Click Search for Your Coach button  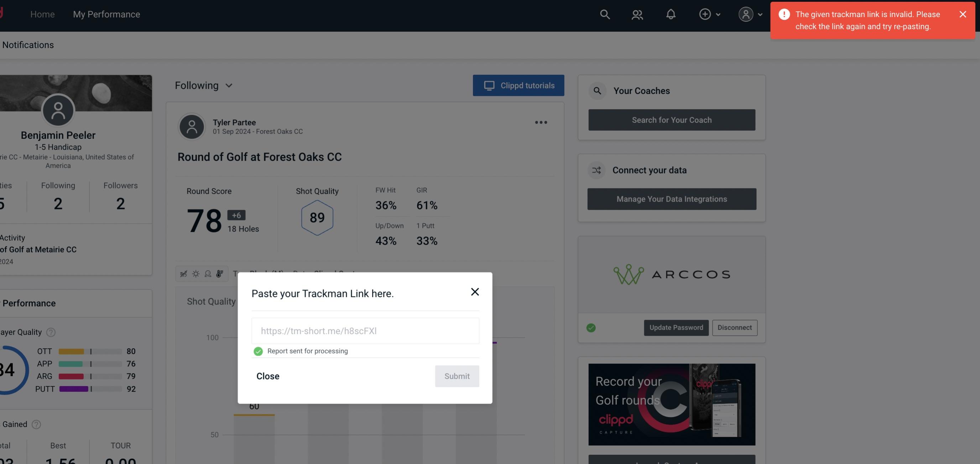coord(672,120)
